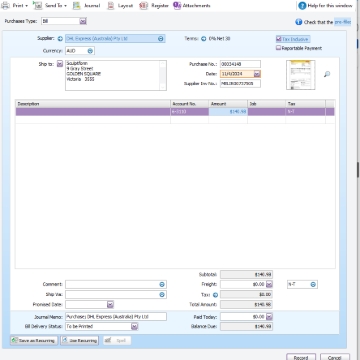Click the Cancel button
The height and width of the screenshot is (360, 360).
(x=335, y=357)
